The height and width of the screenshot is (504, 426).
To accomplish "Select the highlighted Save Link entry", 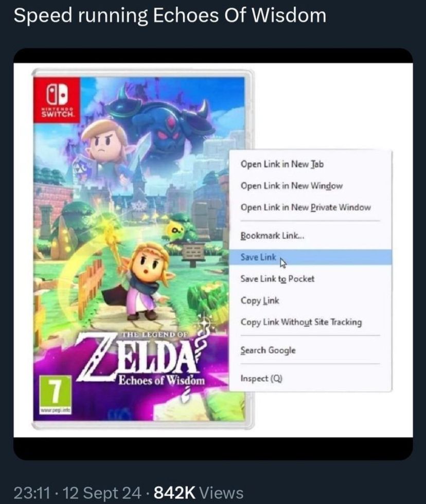I will [x=311, y=257].
